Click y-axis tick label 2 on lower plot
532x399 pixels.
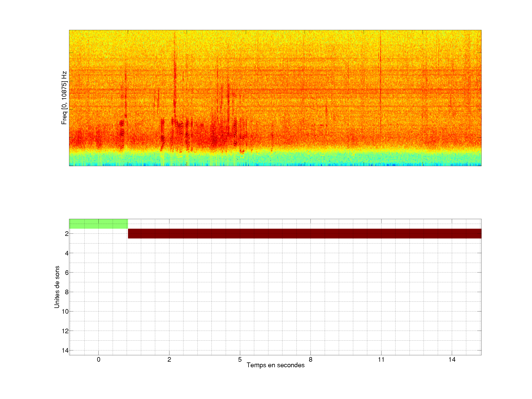[67, 234]
